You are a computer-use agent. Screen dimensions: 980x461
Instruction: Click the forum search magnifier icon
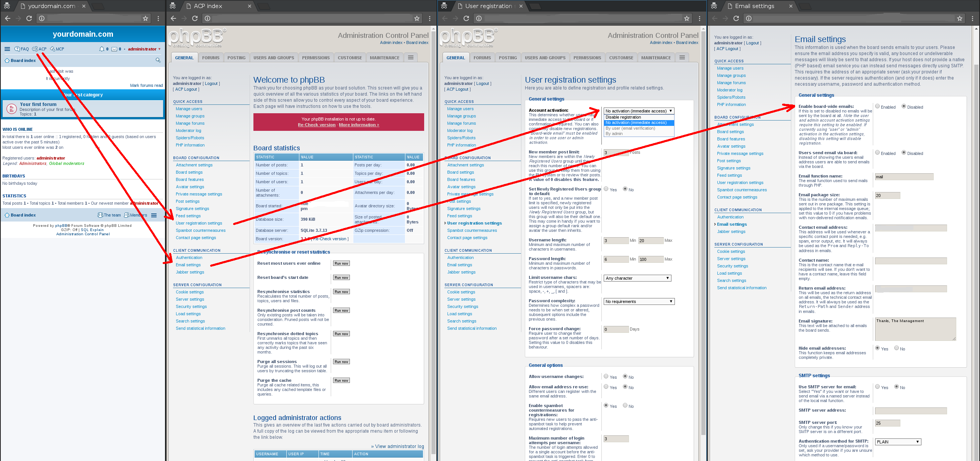(158, 60)
